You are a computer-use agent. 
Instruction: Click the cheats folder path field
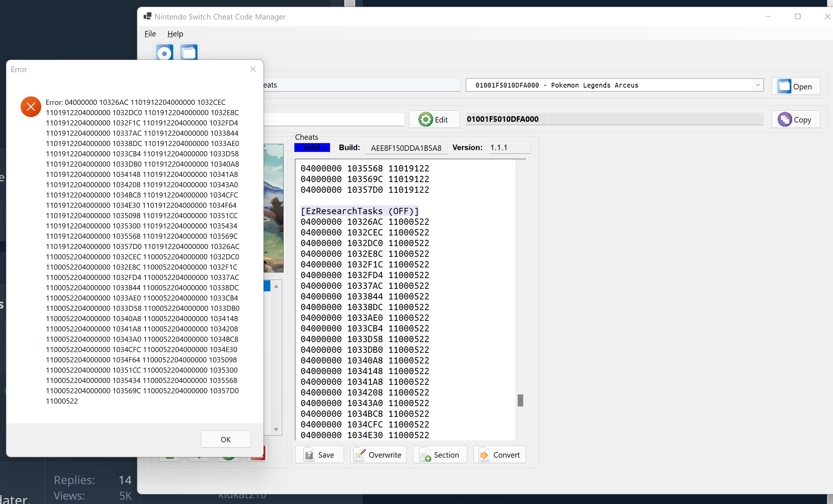pyautogui.click(x=362, y=85)
